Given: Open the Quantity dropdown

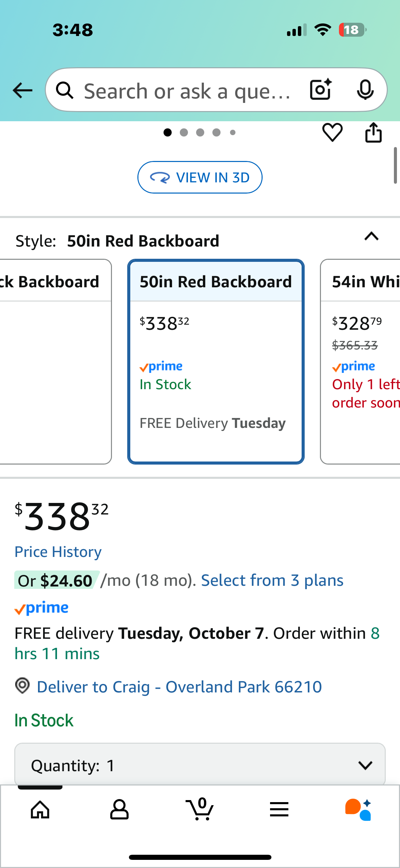Looking at the screenshot, I should [x=200, y=765].
